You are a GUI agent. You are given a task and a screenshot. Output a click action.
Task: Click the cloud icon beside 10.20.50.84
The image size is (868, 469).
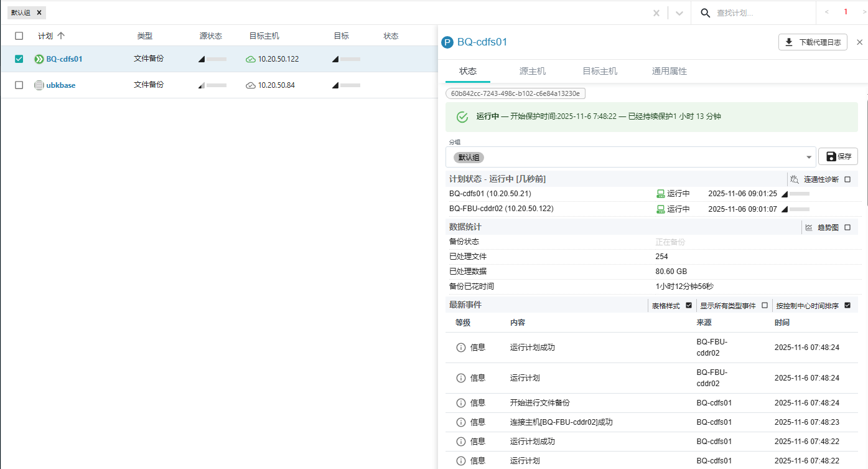(251, 85)
